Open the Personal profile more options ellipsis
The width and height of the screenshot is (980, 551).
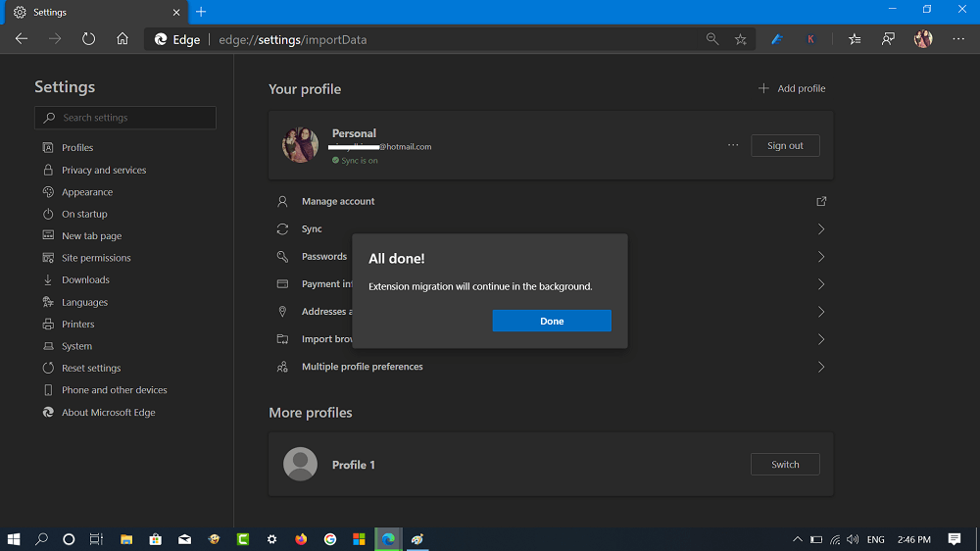point(733,145)
